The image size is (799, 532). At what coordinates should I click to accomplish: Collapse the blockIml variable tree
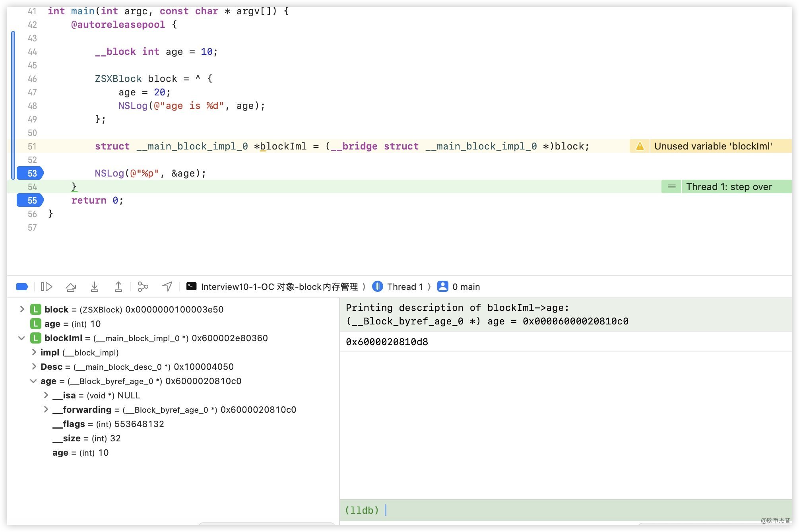22,338
